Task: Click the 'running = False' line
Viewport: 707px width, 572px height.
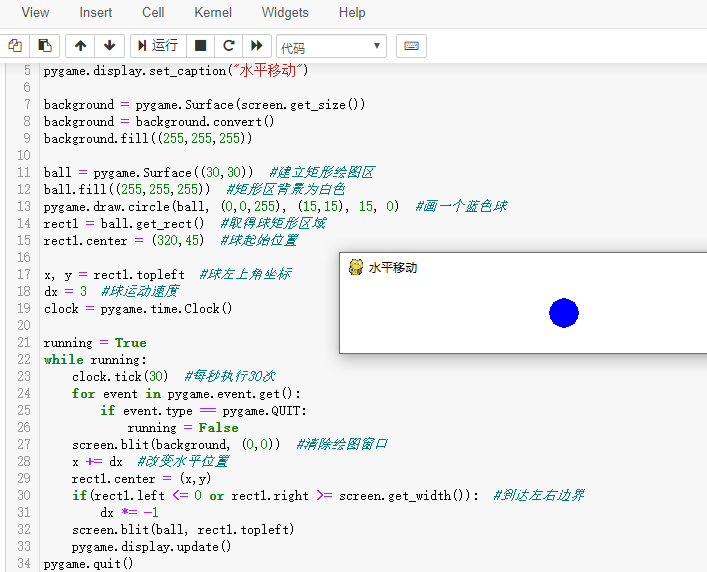Action: tap(183, 428)
